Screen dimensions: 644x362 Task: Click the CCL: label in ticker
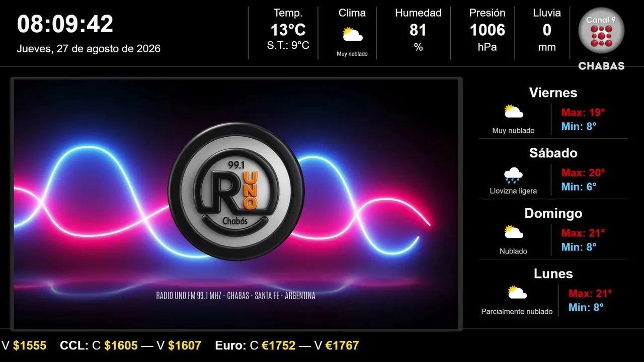click(x=74, y=345)
